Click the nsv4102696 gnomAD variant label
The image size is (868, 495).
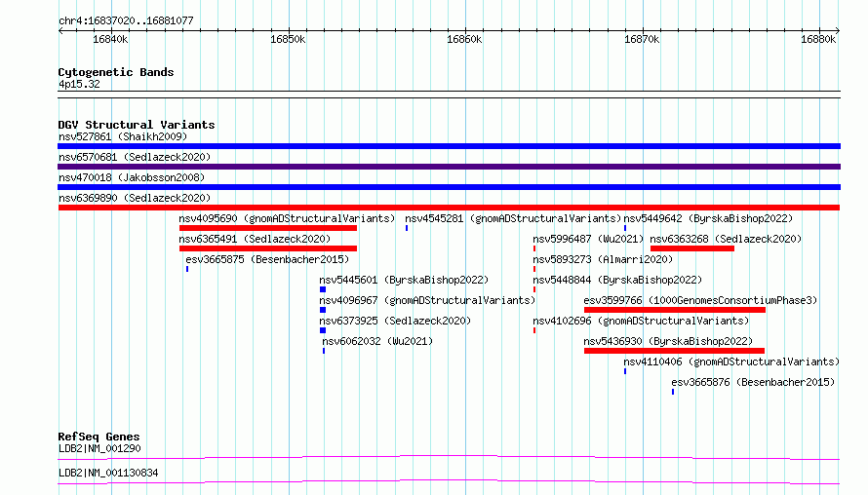[x=641, y=321]
